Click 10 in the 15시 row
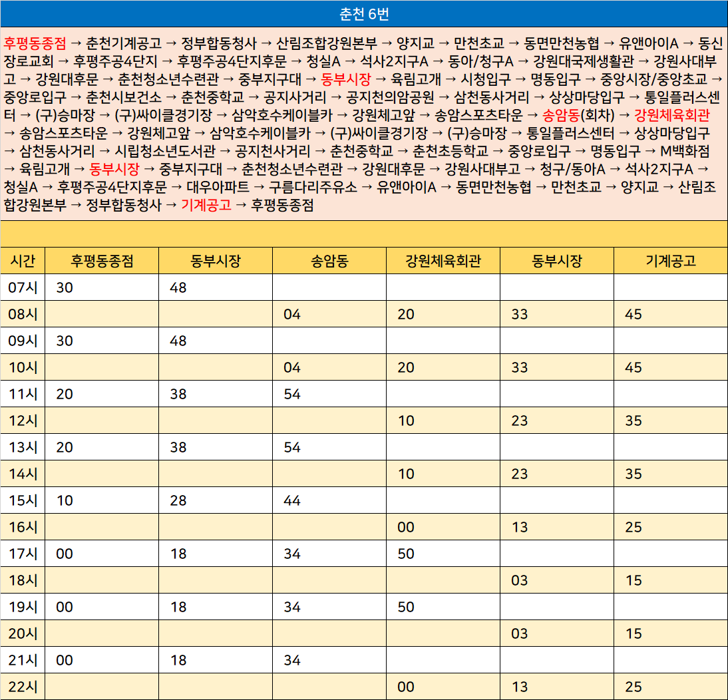This screenshot has width=728, height=700. (65, 500)
